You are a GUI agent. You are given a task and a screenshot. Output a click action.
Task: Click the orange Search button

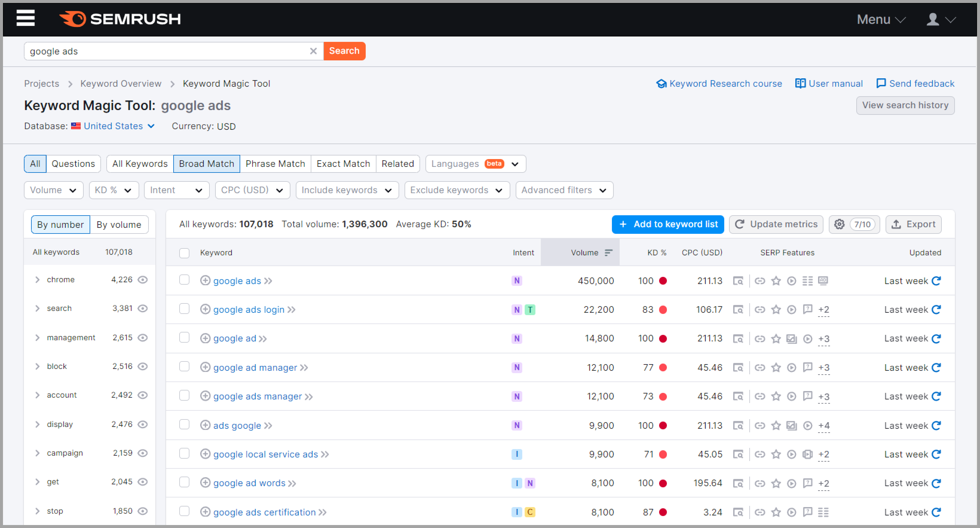(x=344, y=51)
